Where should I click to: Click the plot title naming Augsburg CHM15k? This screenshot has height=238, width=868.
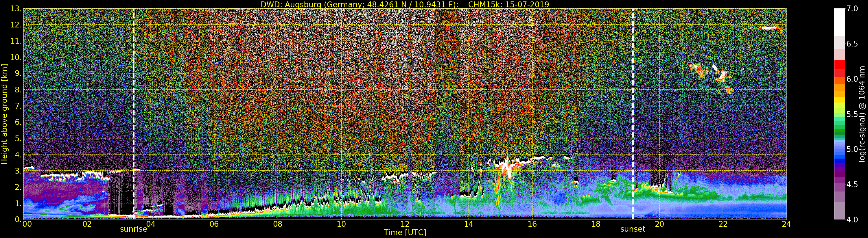click(x=405, y=4)
